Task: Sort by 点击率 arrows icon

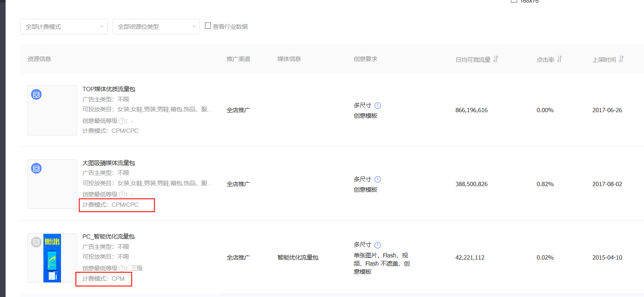Action: click(559, 59)
